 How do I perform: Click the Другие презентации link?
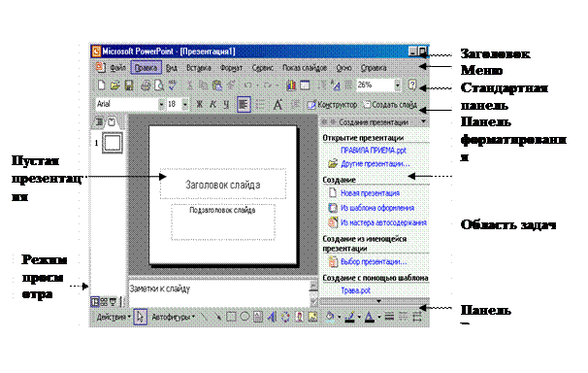point(375,163)
